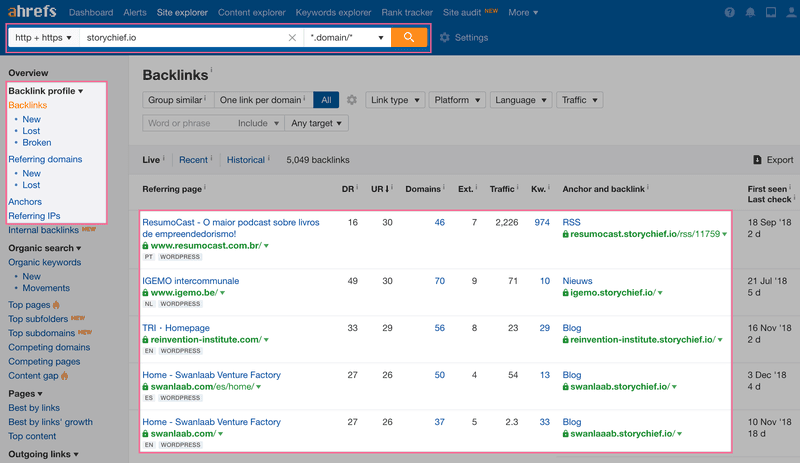800x463 pixels.
Task: Open the TRI - Homepage link
Action: point(176,328)
